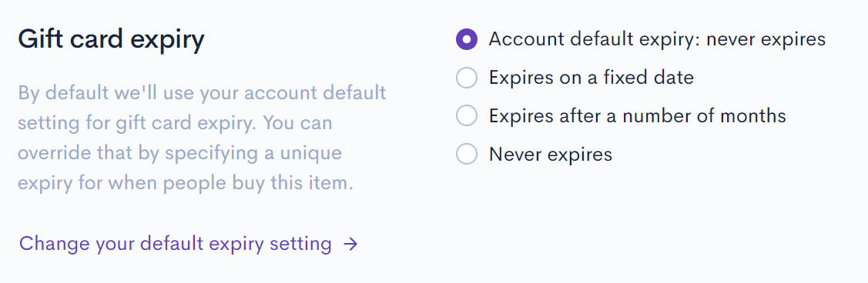Click the description line "setting for gift card expiry. You can"

[x=175, y=123]
